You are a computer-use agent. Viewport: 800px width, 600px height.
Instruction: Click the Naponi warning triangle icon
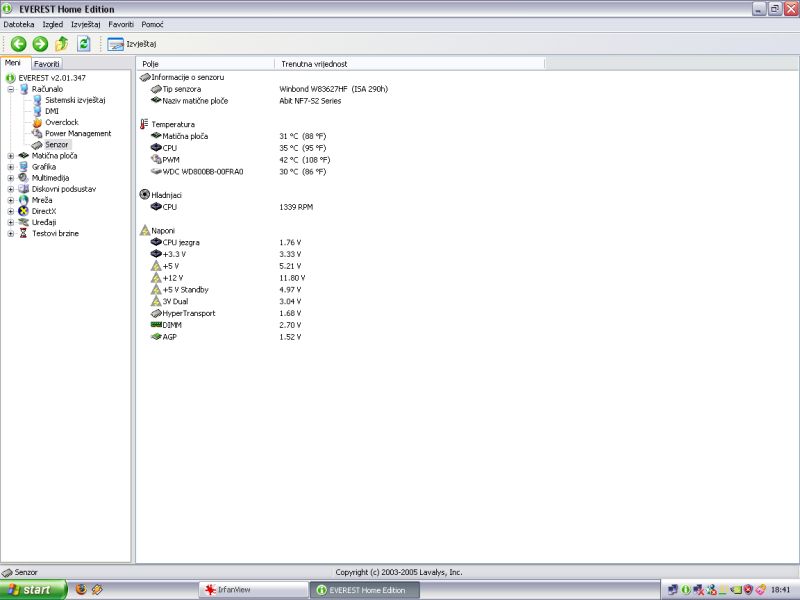[144, 230]
